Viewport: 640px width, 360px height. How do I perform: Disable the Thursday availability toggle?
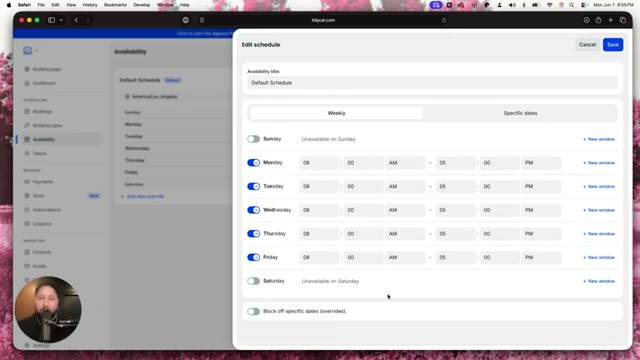253,234
